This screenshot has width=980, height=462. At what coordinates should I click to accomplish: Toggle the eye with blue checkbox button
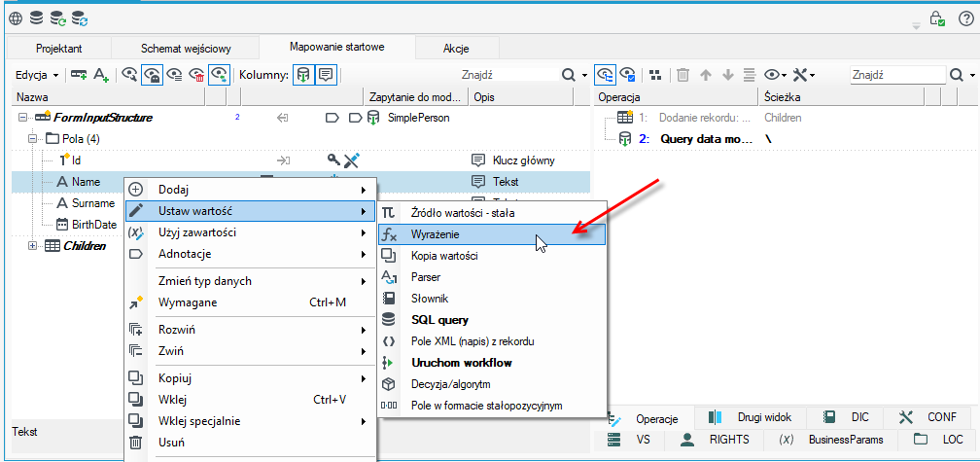click(x=627, y=74)
